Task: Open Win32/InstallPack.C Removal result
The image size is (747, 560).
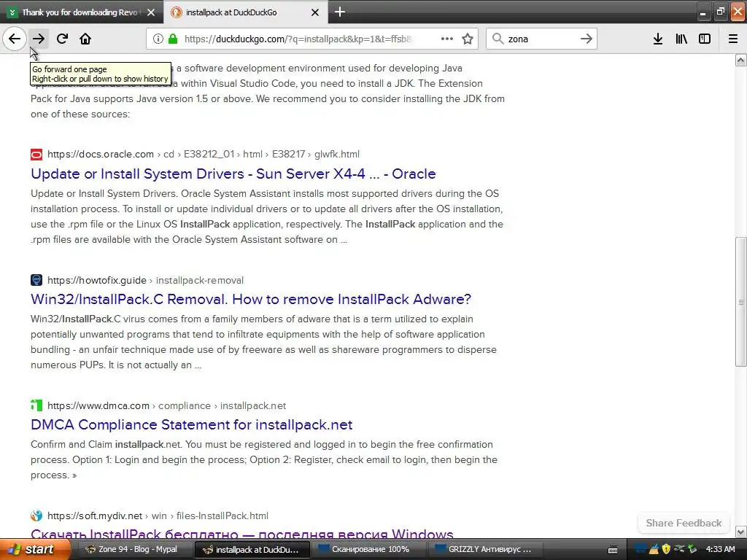Action: (x=251, y=299)
